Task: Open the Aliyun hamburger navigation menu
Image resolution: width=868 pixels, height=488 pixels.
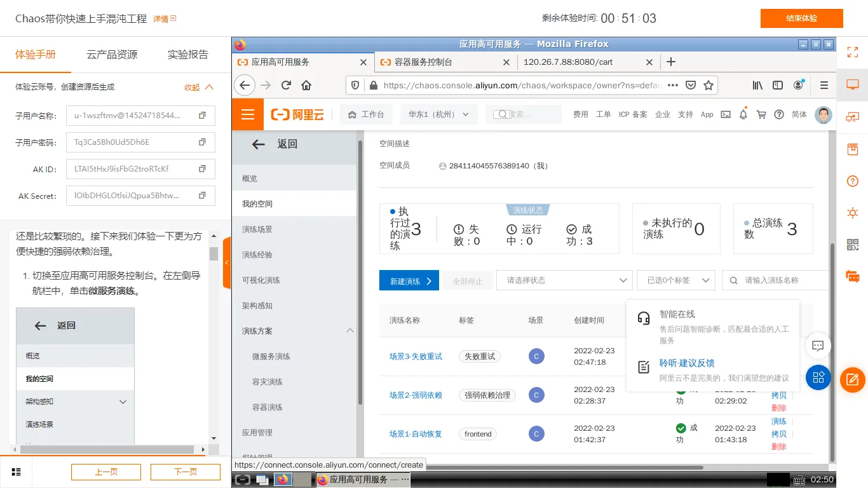Action: click(248, 114)
